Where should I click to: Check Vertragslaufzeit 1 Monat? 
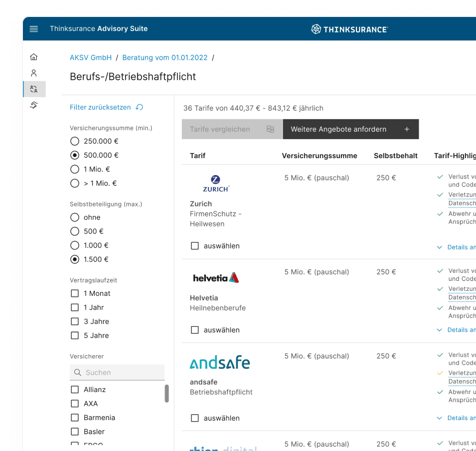click(75, 293)
